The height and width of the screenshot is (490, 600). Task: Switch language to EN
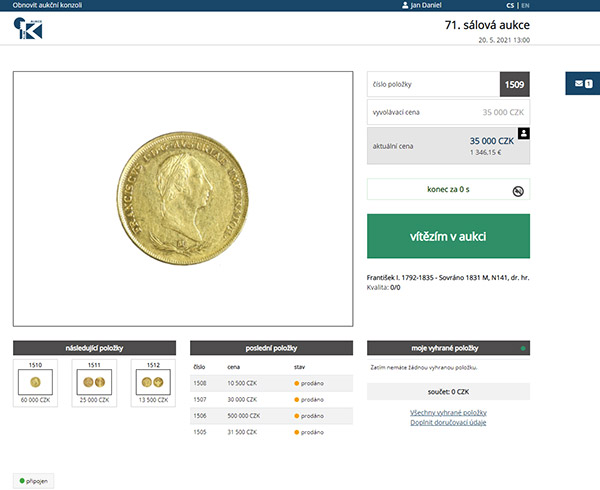coord(526,5)
